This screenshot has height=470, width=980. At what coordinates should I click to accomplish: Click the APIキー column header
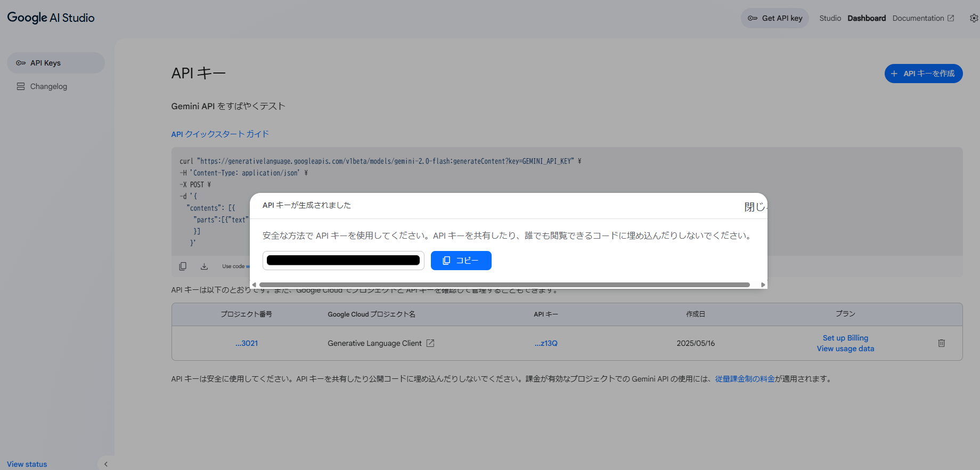(546, 314)
